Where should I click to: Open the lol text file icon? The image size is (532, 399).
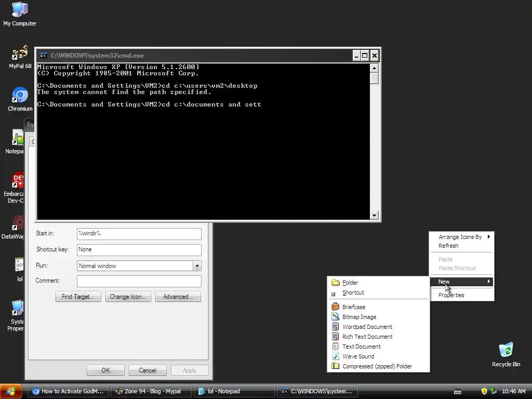coord(19,270)
